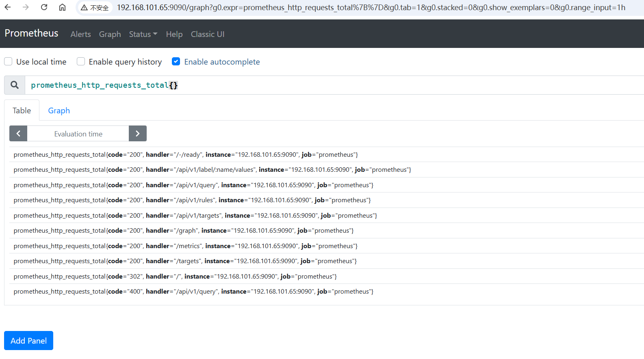Viewport: 644px width, 359px height.
Task: Click the Prometheus brand logo
Action: coord(31,33)
